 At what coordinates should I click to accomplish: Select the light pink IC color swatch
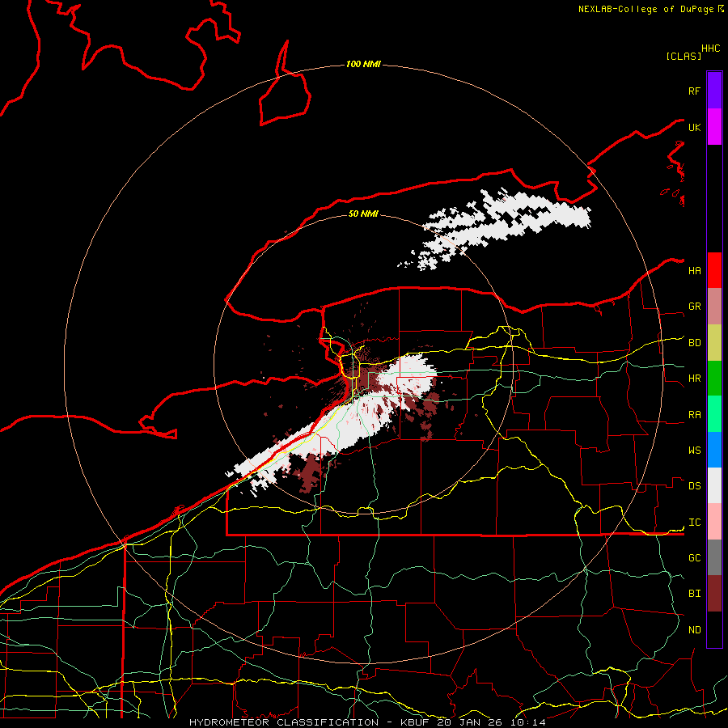[x=714, y=522]
